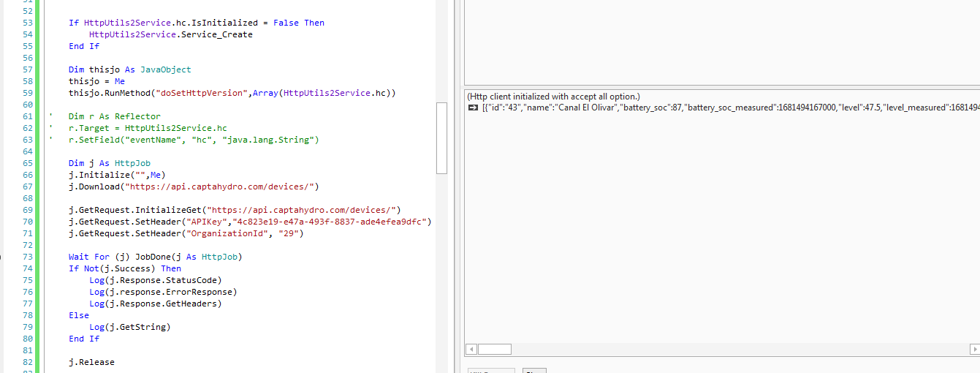Click the line 'Wait For (j) JobDone(j As HttpJob)'
Screen dimensions: 980x373
pyautogui.click(x=156, y=257)
